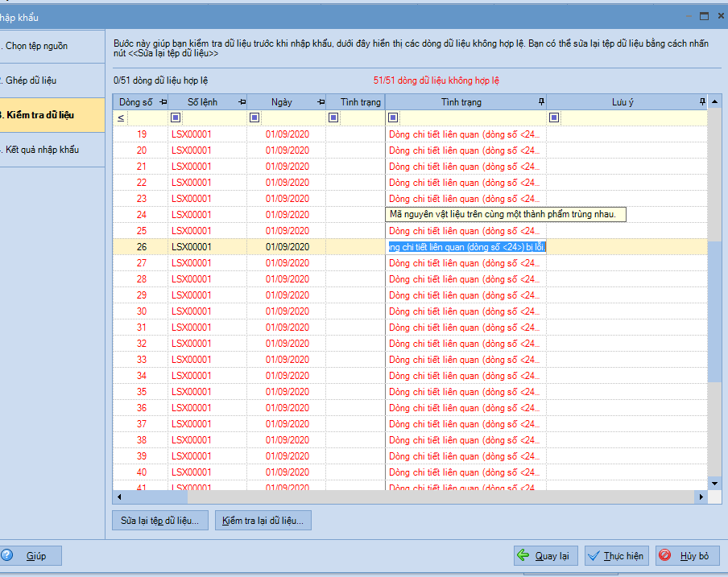Cancel the import with Hủy bỏ
The image size is (728, 577).
pos(687,556)
